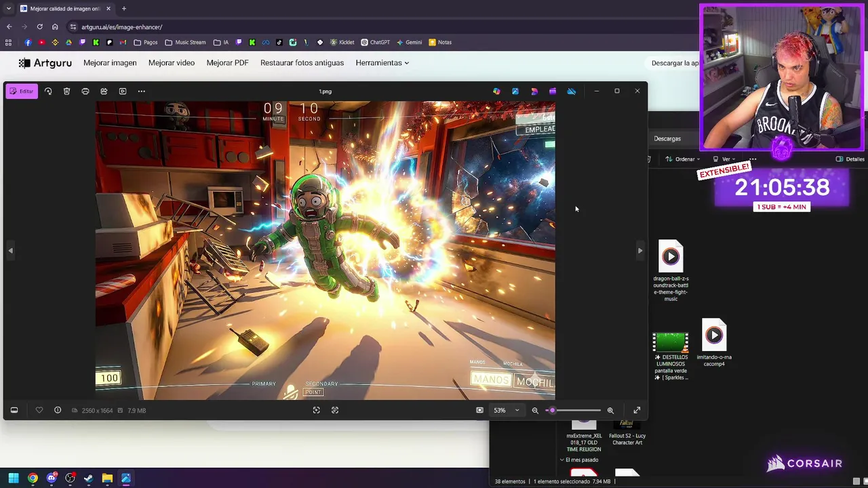868x488 pixels.
Task: Start slideshow from Photos toolbar
Action: pyautogui.click(x=123, y=91)
